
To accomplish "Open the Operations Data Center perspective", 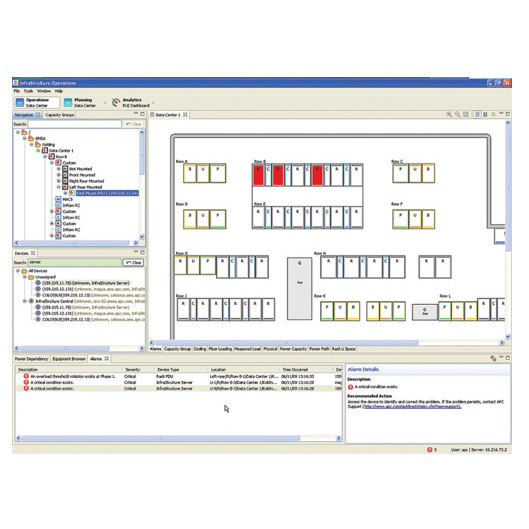I will (37, 103).
